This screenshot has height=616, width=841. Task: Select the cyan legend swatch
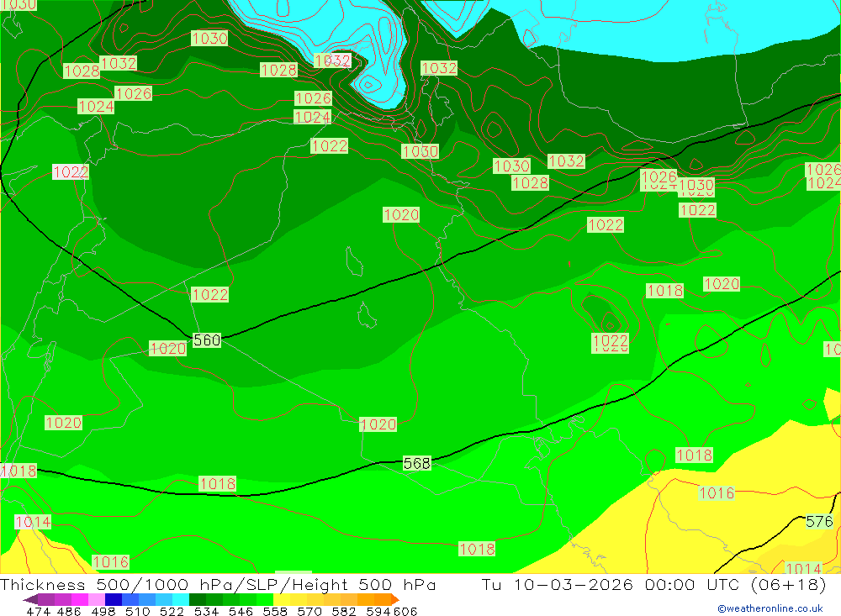point(181,599)
